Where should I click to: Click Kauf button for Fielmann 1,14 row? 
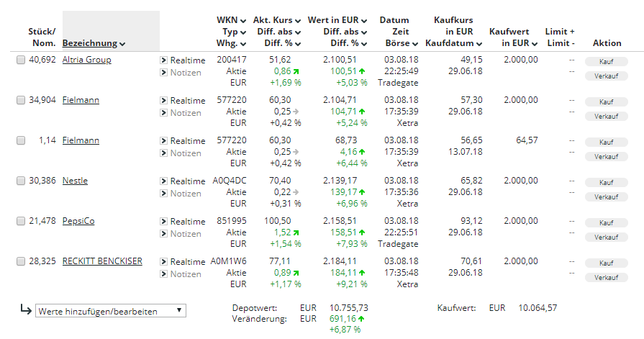pyautogui.click(x=606, y=143)
